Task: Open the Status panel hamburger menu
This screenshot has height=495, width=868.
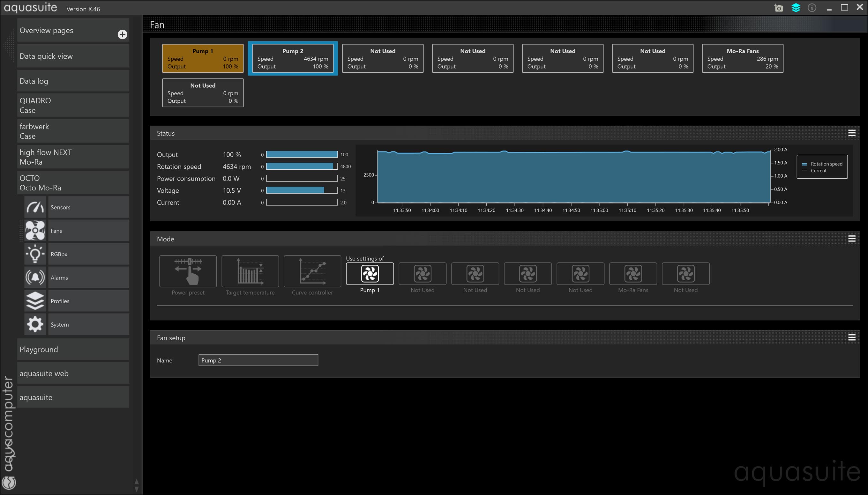Action: (852, 133)
